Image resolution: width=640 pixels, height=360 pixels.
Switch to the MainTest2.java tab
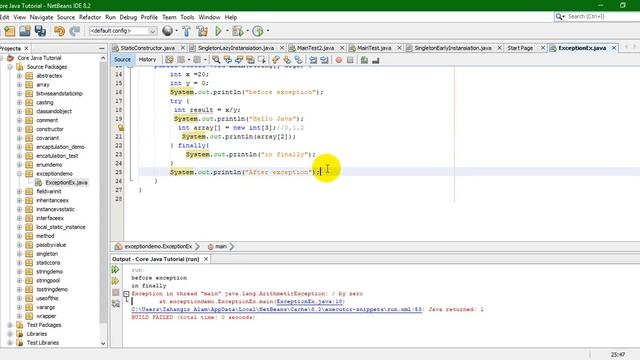coord(316,48)
